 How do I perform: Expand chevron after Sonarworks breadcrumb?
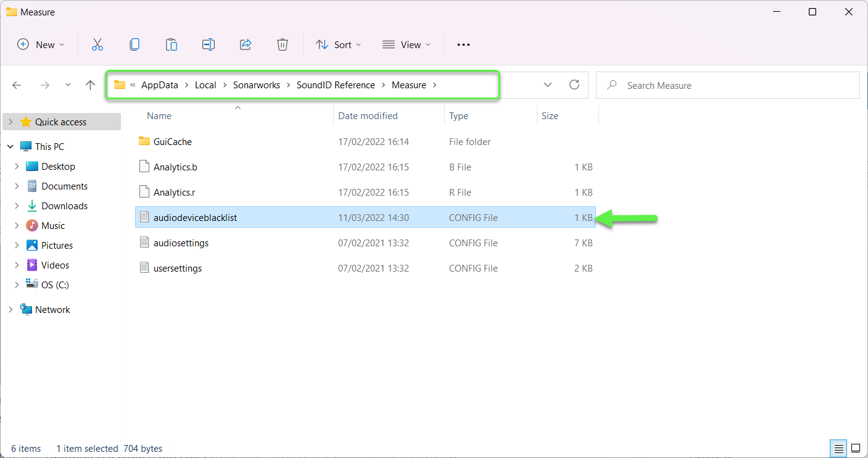click(x=288, y=85)
